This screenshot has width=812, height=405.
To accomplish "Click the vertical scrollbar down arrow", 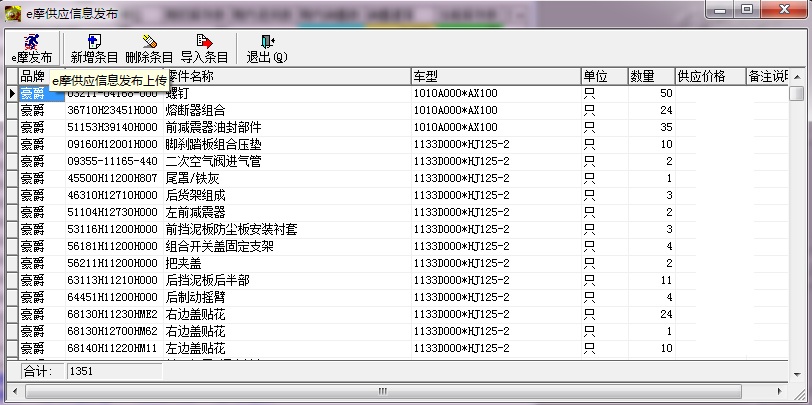I will click(x=796, y=374).
